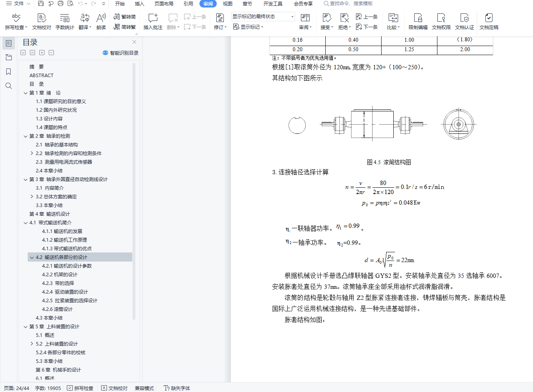Open 字数统计 word count tool
Viewport: 533px width, 392px height.
[65, 21]
